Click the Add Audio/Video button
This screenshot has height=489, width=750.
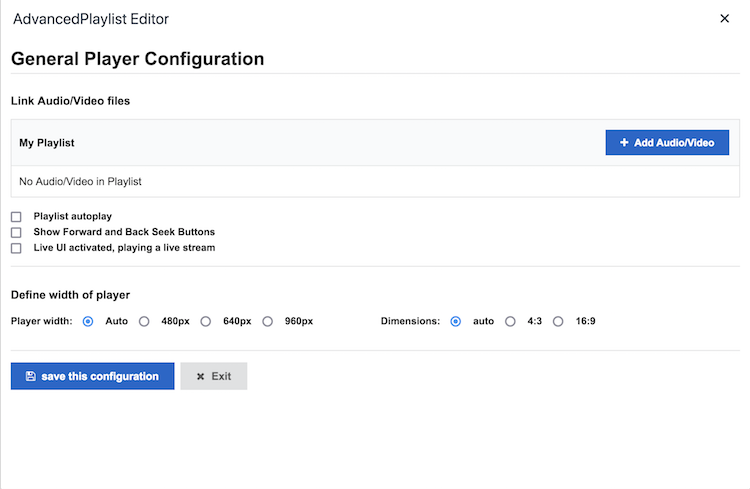click(667, 143)
